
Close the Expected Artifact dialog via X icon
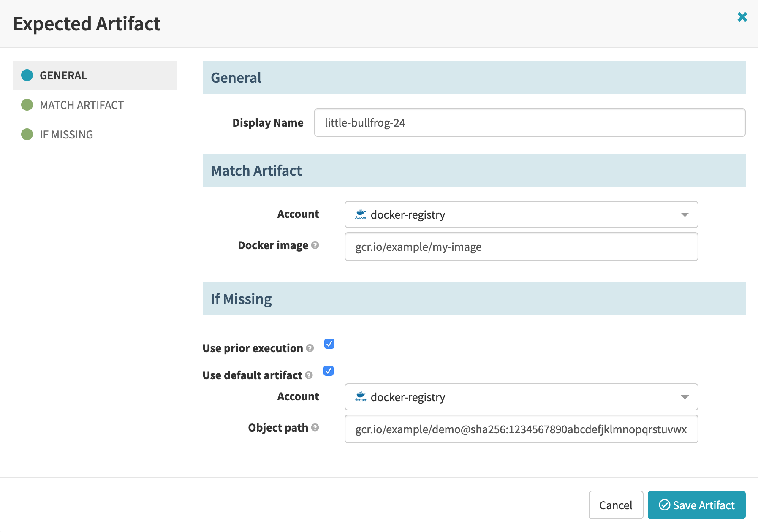[x=742, y=17]
